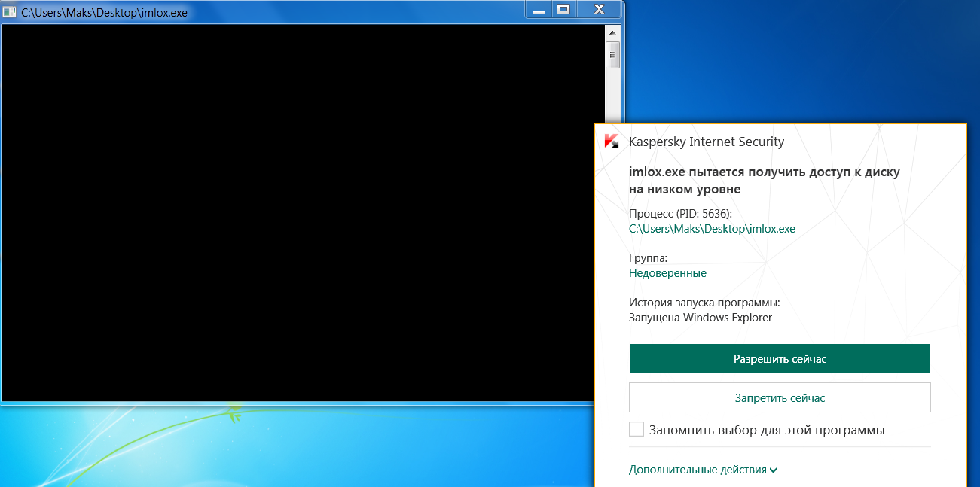Minimize the imlox.exe console window
Viewport: 980px width, 487px height.
click(x=539, y=9)
